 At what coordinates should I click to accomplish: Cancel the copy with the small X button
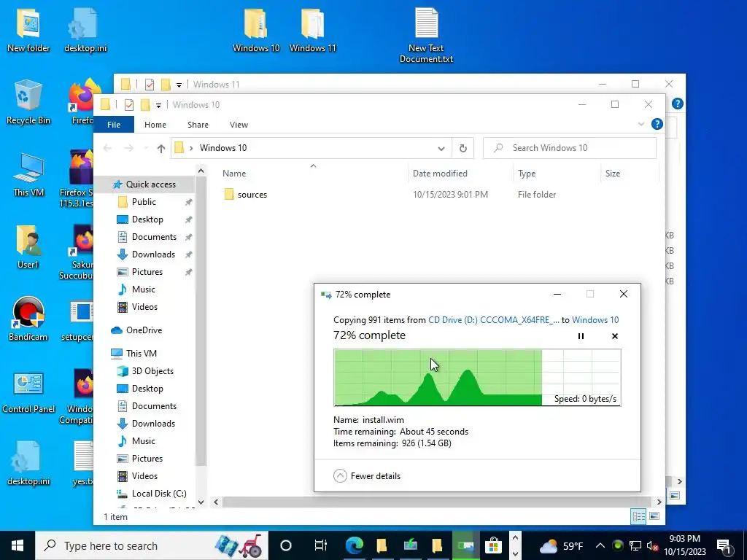click(614, 336)
